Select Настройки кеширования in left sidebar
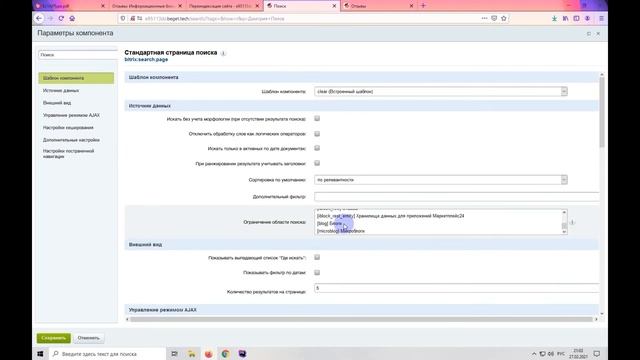Viewport: 640px width, 360px height. click(x=68, y=128)
